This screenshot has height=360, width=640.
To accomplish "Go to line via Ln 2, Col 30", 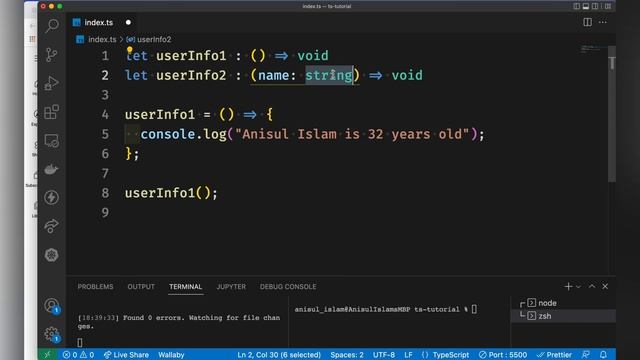I will [279, 355].
